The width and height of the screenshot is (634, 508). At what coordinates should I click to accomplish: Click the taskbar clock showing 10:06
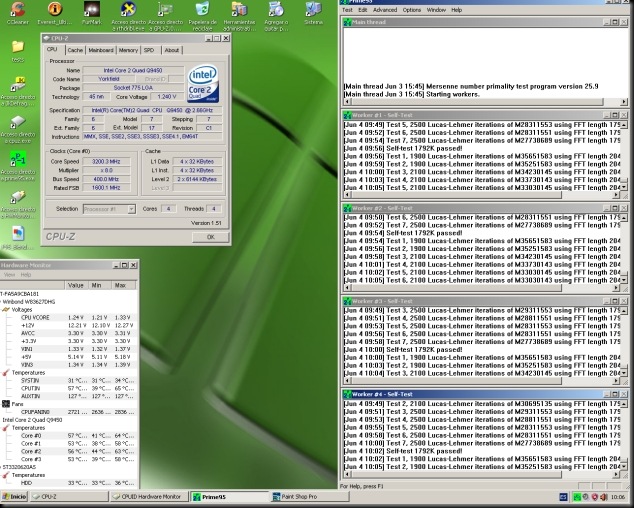(x=617, y=497)
